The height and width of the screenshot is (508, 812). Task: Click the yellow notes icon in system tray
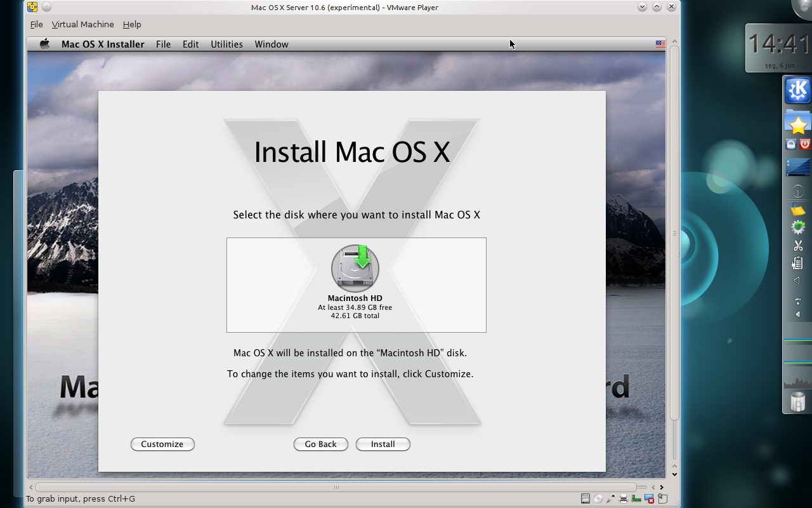[798, 210]
